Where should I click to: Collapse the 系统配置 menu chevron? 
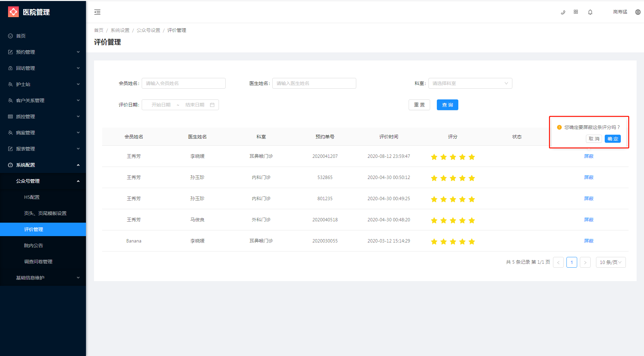78,165
